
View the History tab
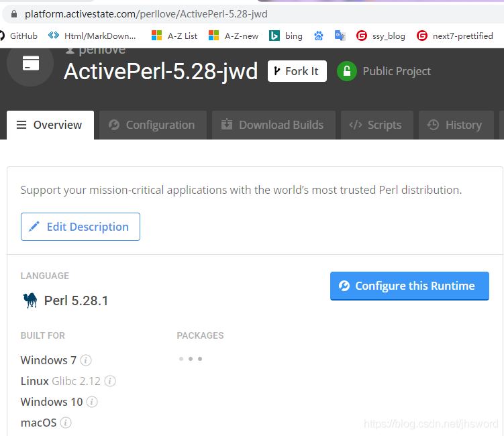(x=455, y=125)
